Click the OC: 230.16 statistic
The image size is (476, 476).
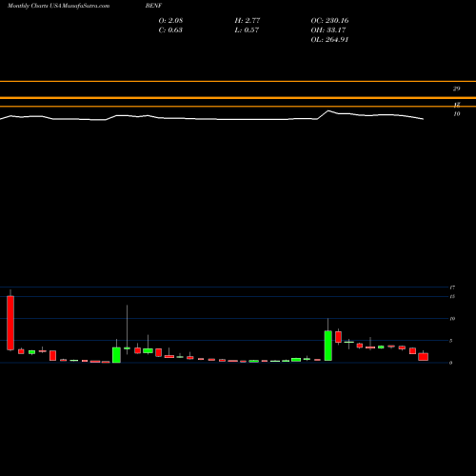click(x=329, y=21)
